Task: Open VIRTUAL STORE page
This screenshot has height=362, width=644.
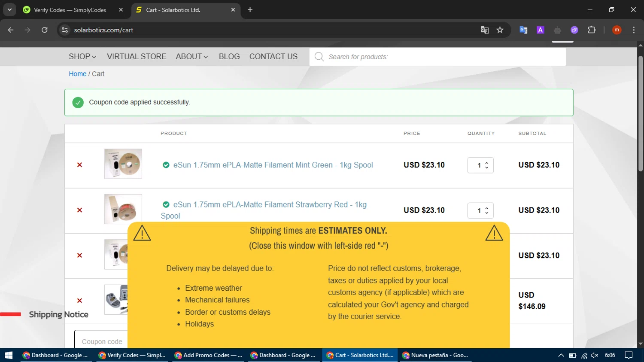Action: pyautogui.click(x=137, y=57)
